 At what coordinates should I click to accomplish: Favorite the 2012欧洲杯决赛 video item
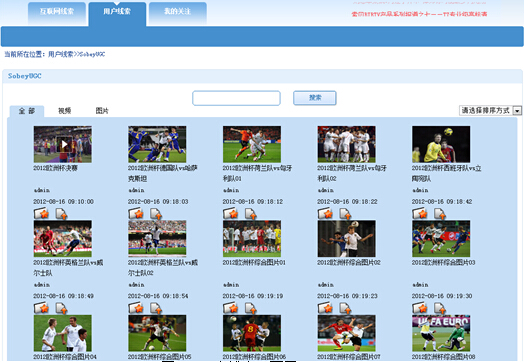(41, 213)
